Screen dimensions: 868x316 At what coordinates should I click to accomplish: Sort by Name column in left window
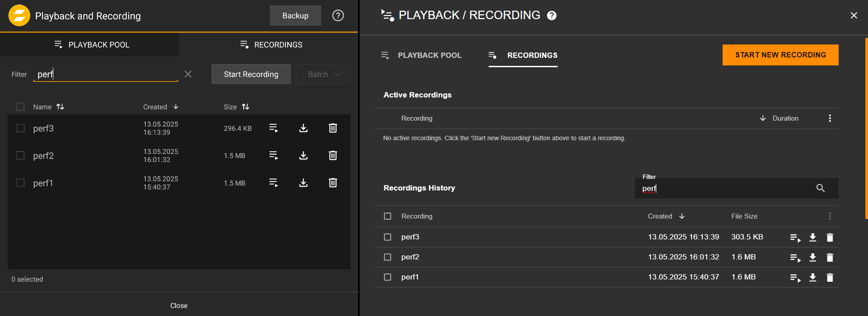48,107
